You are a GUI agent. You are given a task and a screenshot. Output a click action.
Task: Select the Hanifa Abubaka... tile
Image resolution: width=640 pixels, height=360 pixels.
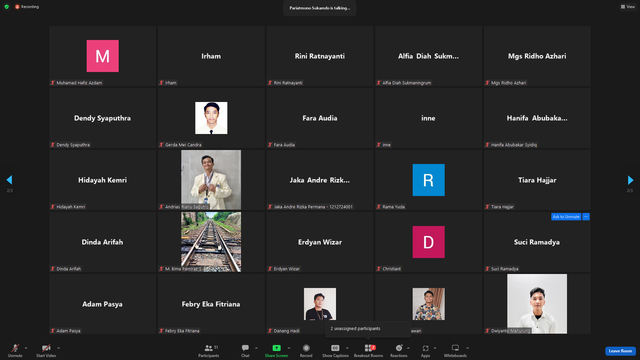[537, 118]
